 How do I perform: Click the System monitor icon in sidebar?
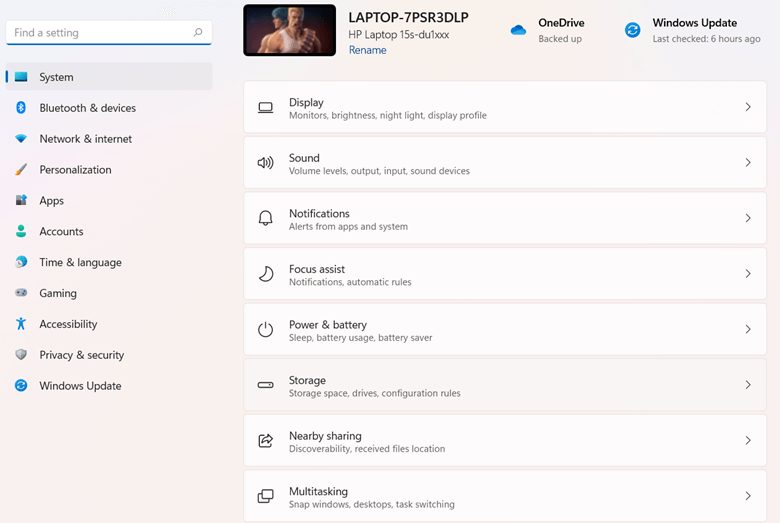pyautogui.click(x=21, y=77)
